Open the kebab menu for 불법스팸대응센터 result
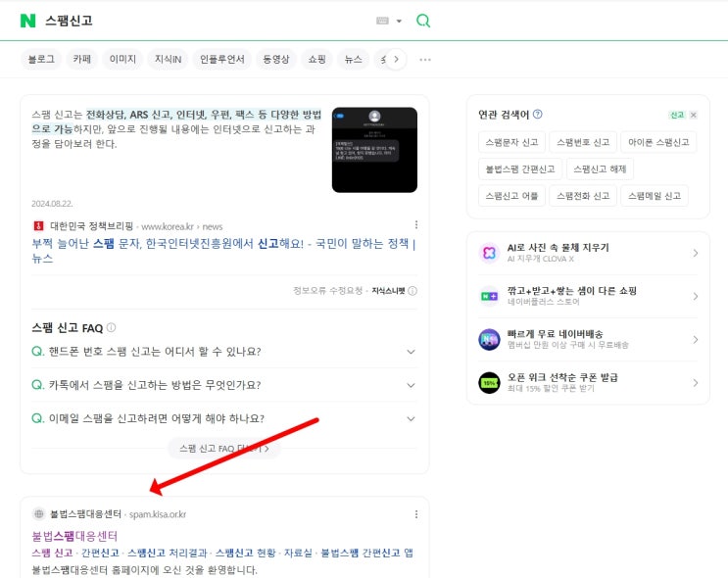728x578 pixels. point(416,514)
